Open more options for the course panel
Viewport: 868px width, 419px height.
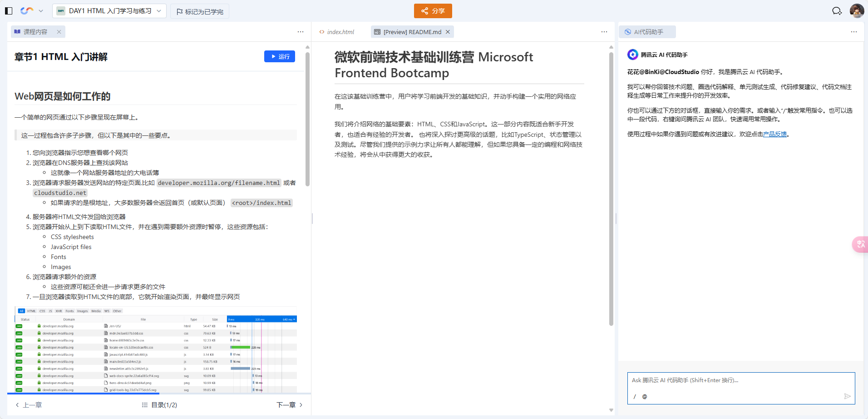coord(301,32)
